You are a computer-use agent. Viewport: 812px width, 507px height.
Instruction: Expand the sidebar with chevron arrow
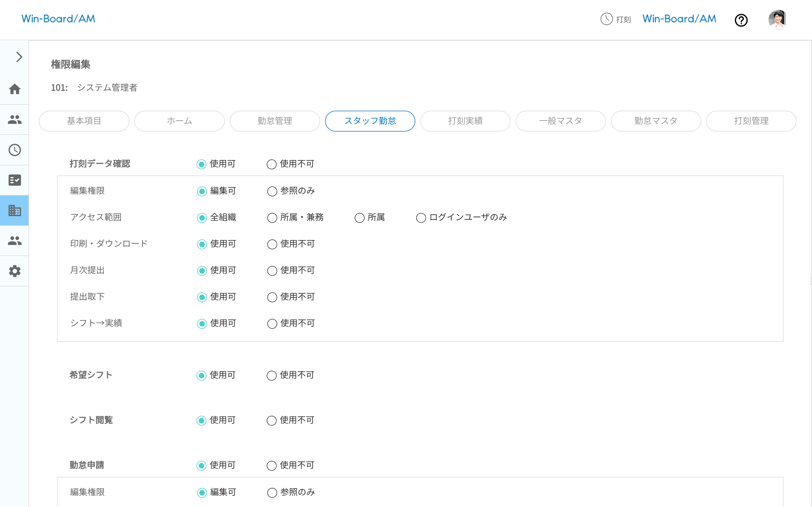click(19, 57)
